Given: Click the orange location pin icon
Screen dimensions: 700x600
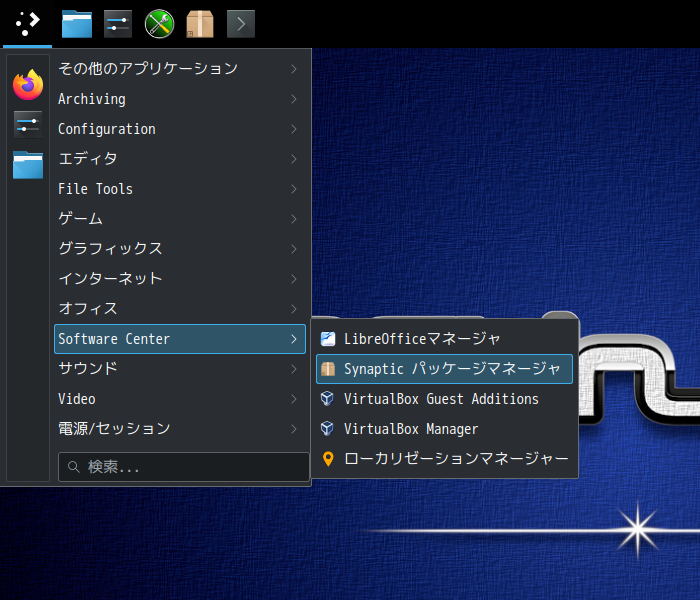Looking at the screenshot, I should click(x=328, y=458).
